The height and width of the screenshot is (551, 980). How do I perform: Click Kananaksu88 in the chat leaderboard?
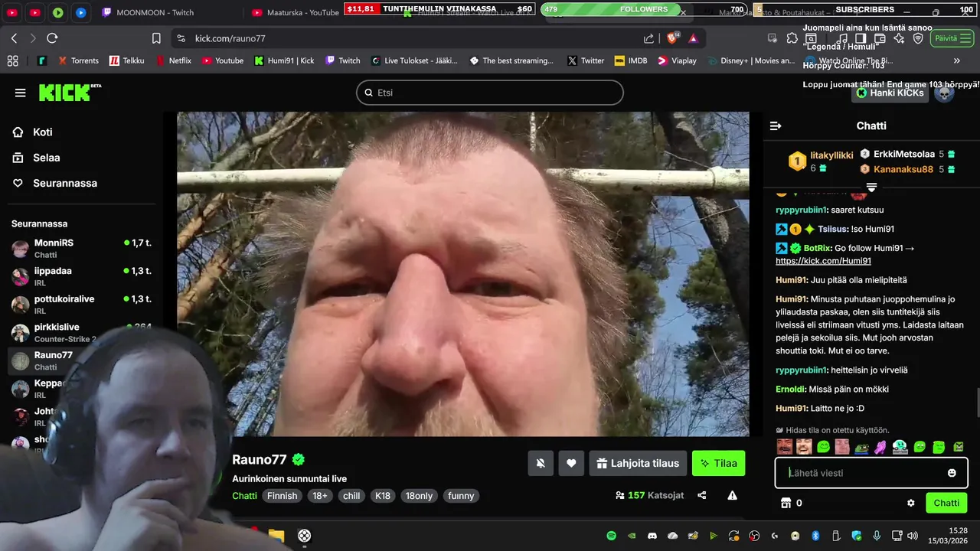click(903, 169)
